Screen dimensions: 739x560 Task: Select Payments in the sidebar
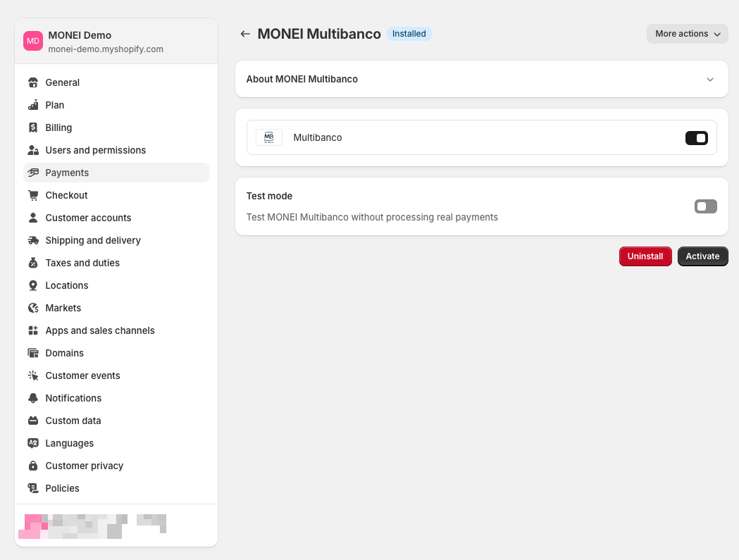pos(116,173)
